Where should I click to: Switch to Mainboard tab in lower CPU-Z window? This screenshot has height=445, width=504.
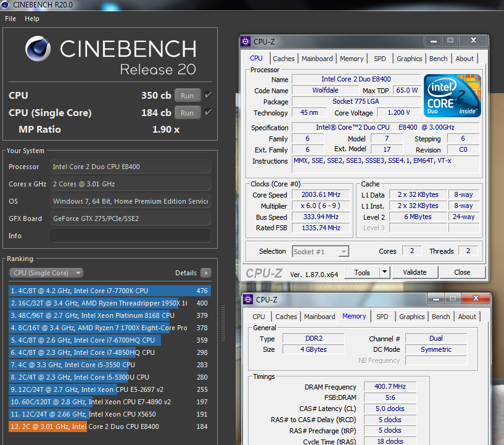[320, 317]
